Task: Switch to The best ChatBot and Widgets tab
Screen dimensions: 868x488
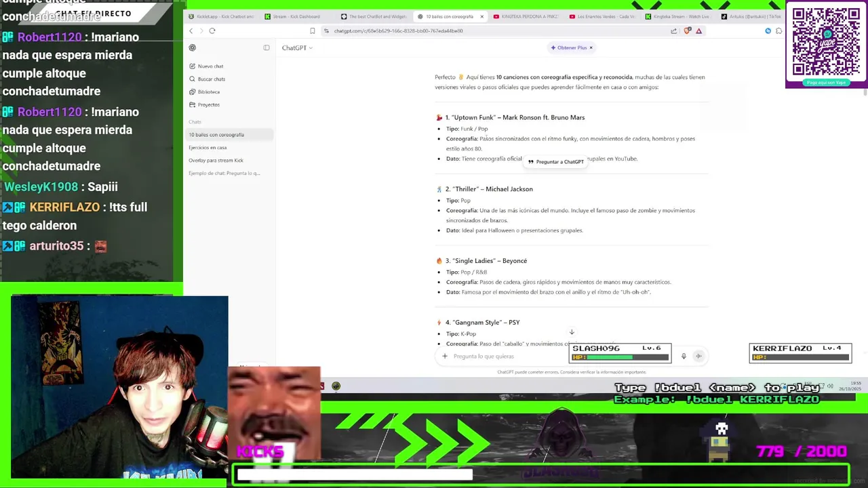Action: click(373, 16)
